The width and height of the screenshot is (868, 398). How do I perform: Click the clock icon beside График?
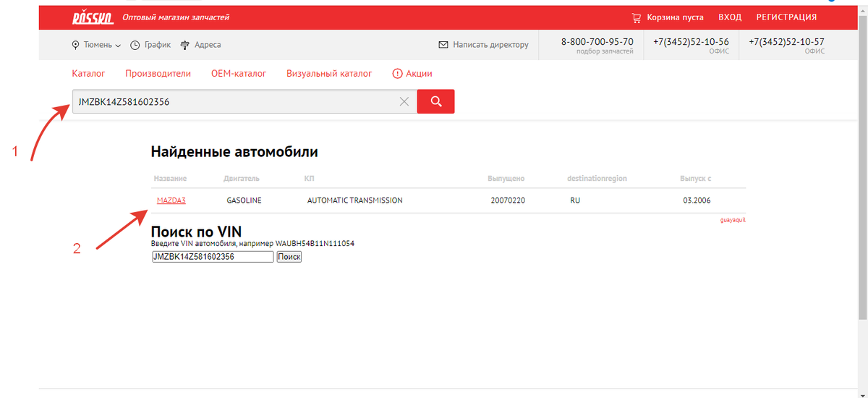tap(135, 45)
